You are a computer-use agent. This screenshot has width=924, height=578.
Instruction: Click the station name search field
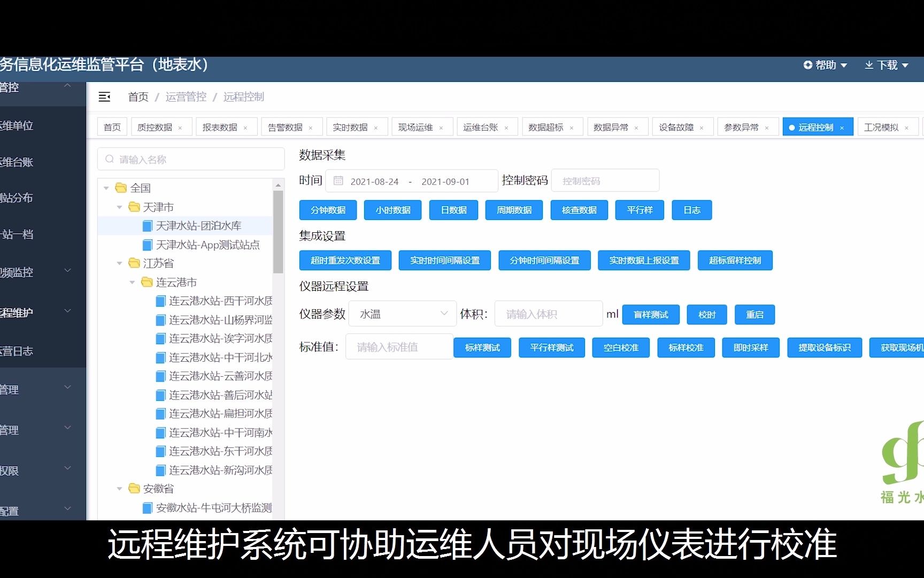(x=191, y=159)
